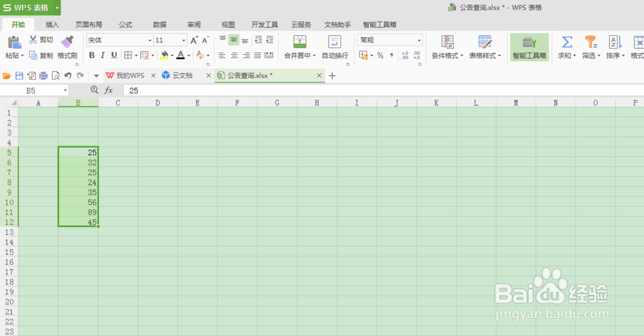Toggle align text right
This screenshot has height=336, width=644.
coord(246,55)
